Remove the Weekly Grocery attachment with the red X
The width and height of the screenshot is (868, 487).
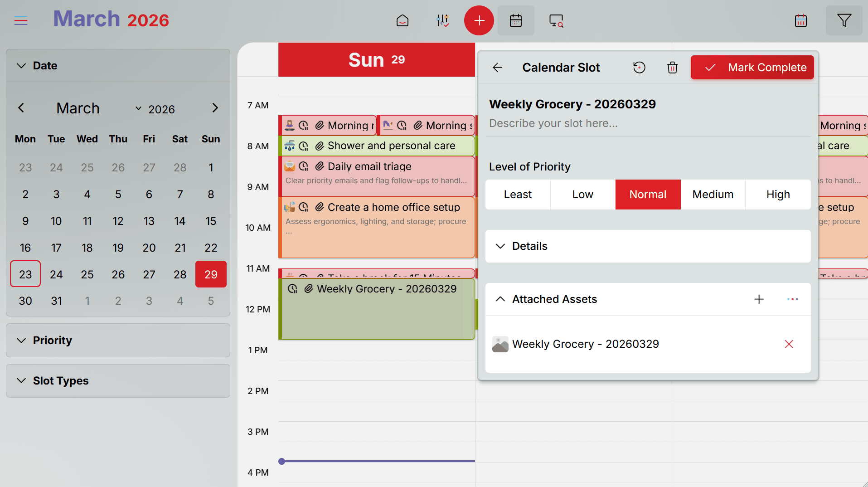pos(789,344)
